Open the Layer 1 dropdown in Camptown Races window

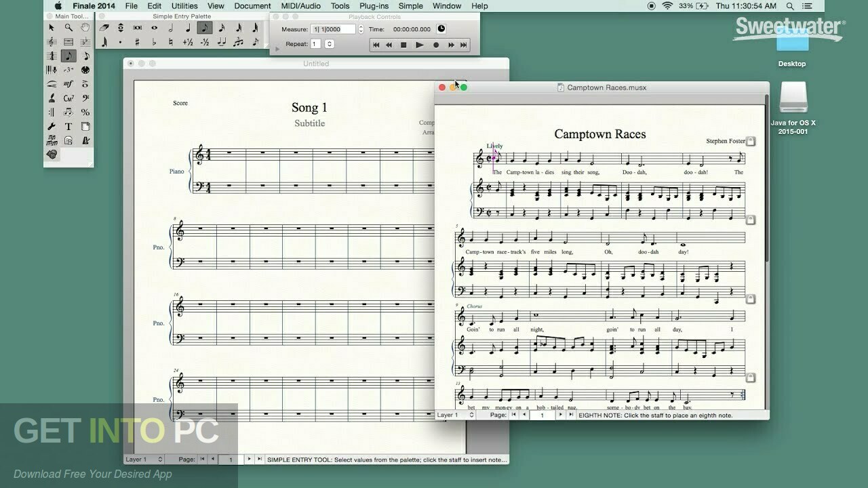[x=455, y=415]
